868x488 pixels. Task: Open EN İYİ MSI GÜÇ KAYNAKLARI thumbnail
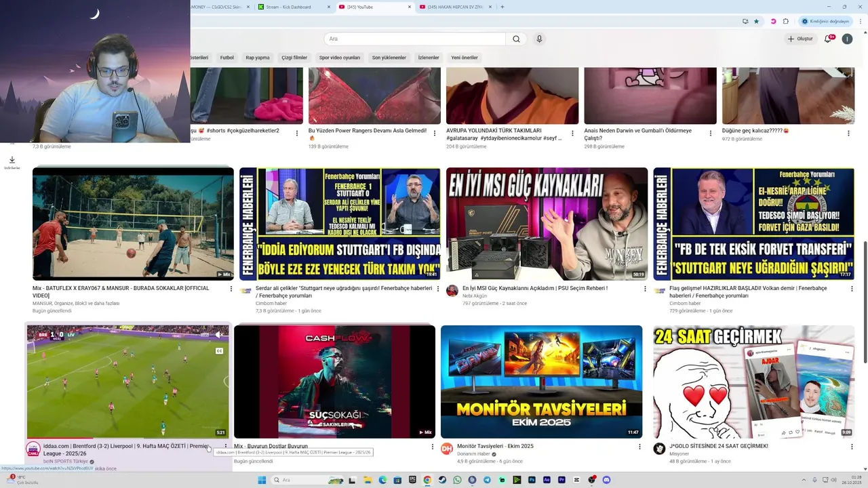[547, 224]
